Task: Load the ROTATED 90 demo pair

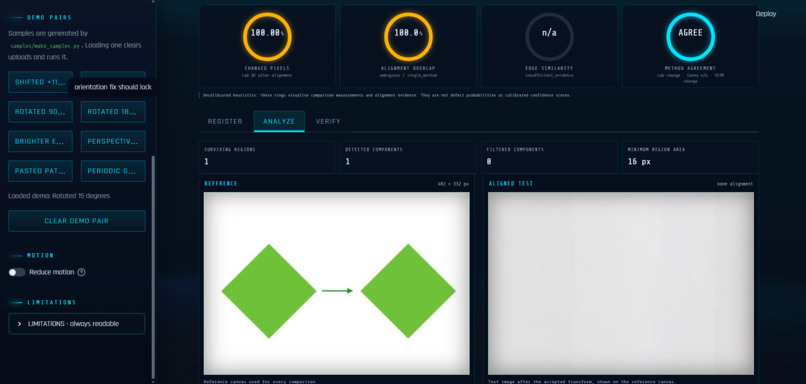Action: (40, 112)
